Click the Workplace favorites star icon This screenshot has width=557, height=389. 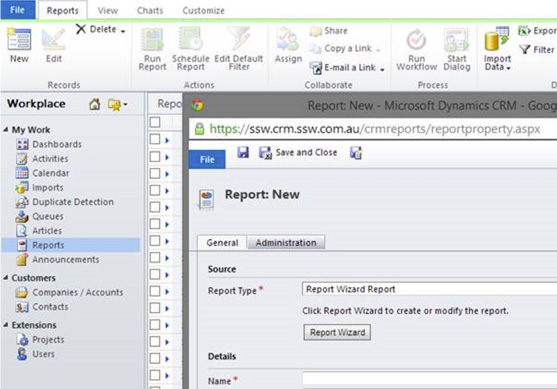[x=114, y=105]
